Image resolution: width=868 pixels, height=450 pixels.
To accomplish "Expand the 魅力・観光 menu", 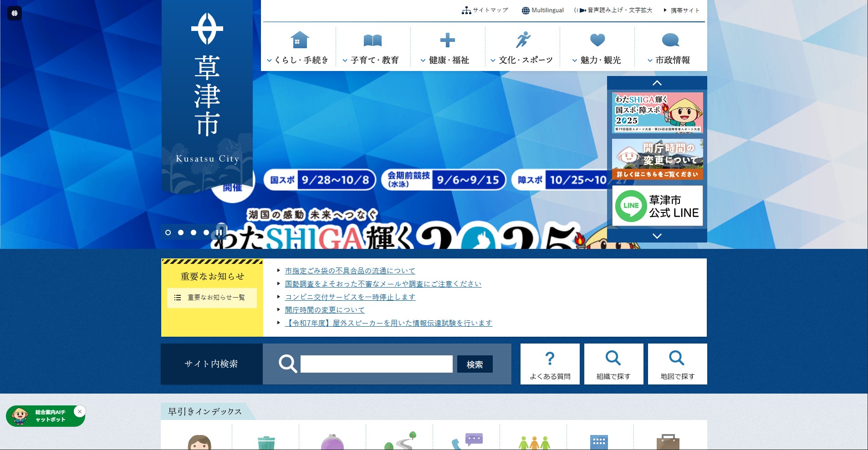I will (x=597, y=60).
